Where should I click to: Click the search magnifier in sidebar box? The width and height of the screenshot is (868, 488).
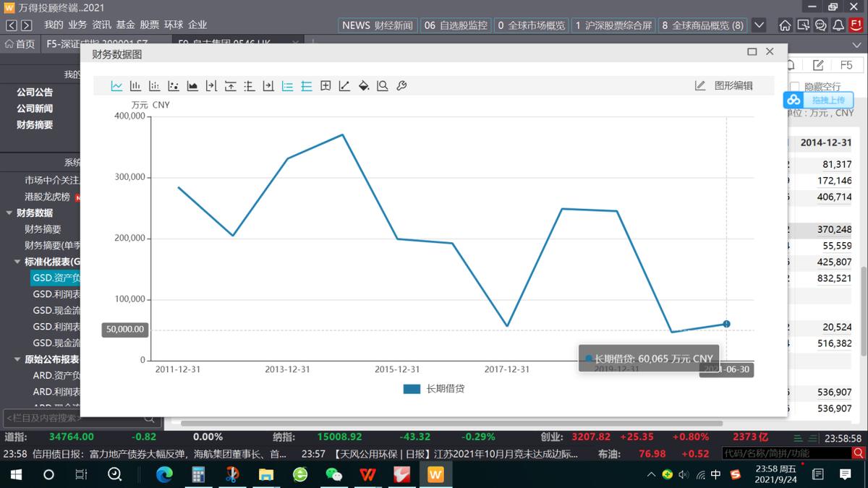(149, 418)
